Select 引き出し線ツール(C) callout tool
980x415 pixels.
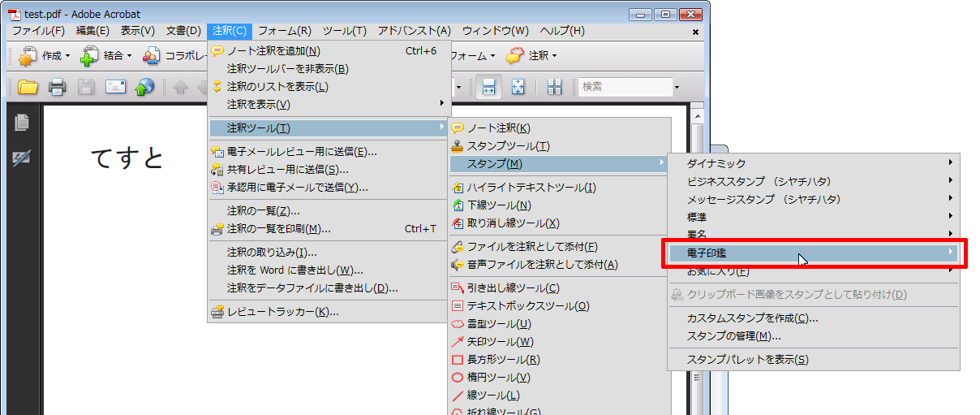pos(561,288)
